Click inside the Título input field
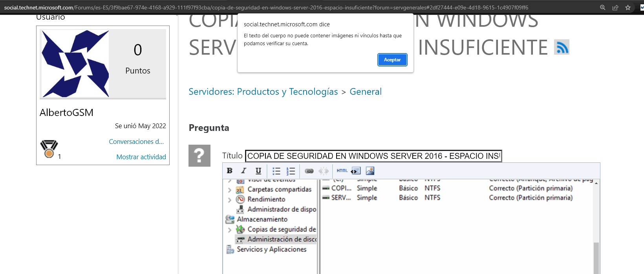Image resolution: width=644 pixels, height=274 pixels. click(x=373, y=156)
